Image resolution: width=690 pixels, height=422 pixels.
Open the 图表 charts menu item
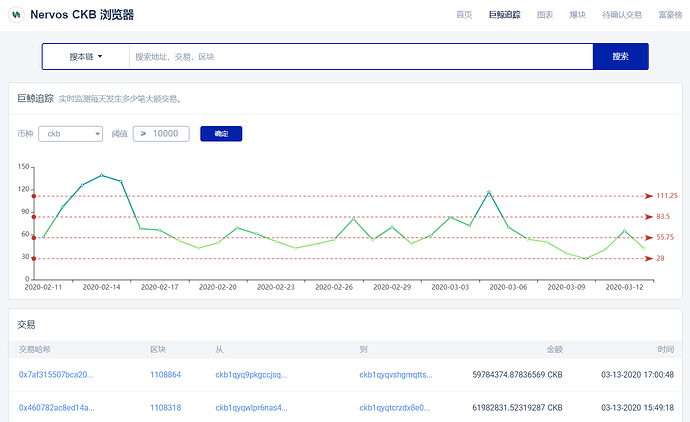point(545,15)
